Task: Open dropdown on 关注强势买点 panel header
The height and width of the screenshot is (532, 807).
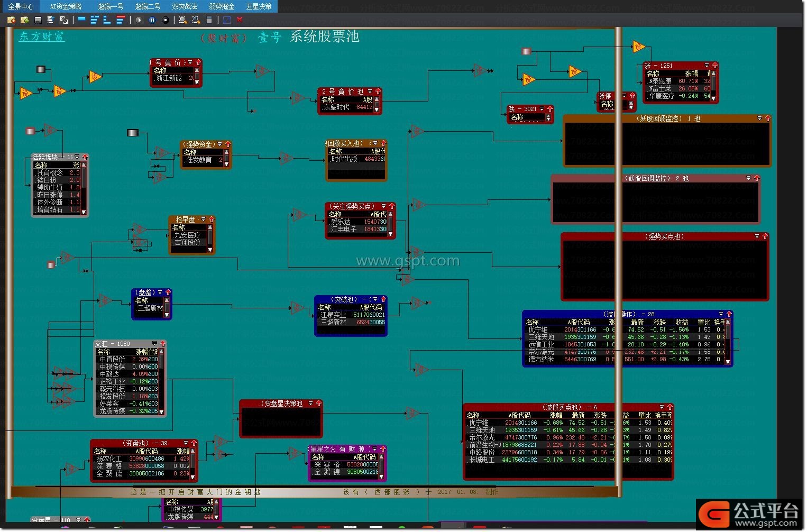Action: 384,206
